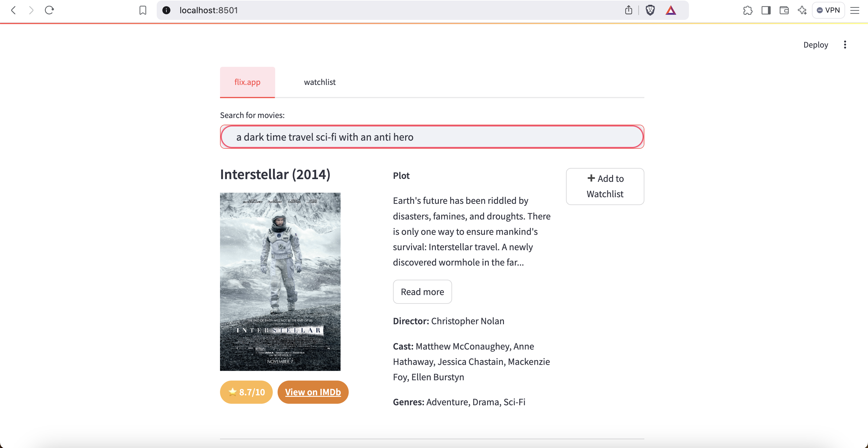Expand plot with Read more

tap(422, 291)
